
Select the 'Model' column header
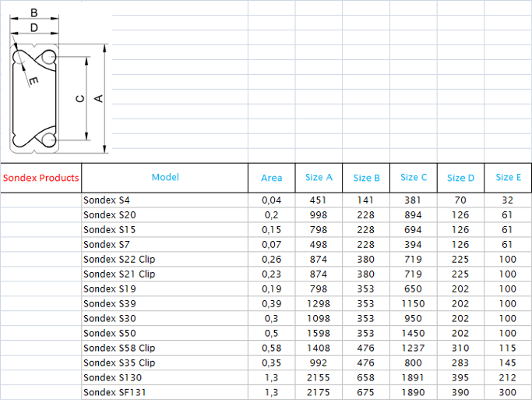tap(165, 178)
